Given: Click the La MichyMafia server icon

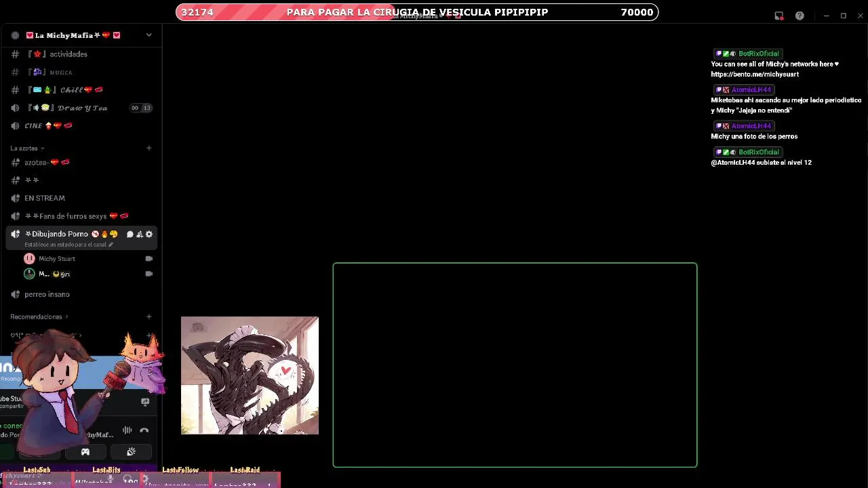Looking at the screenshot, I should click(x=15, y=35).
